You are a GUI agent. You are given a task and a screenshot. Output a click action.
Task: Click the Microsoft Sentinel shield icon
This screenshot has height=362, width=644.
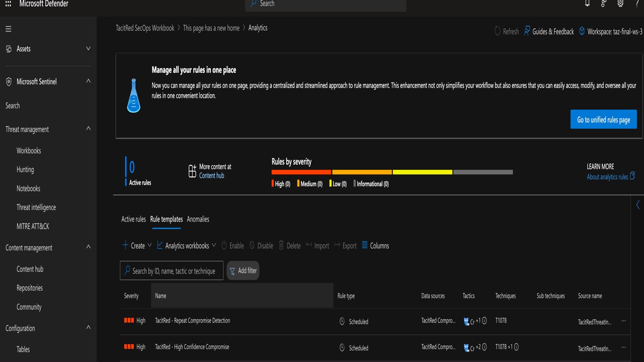click(9, 81)
